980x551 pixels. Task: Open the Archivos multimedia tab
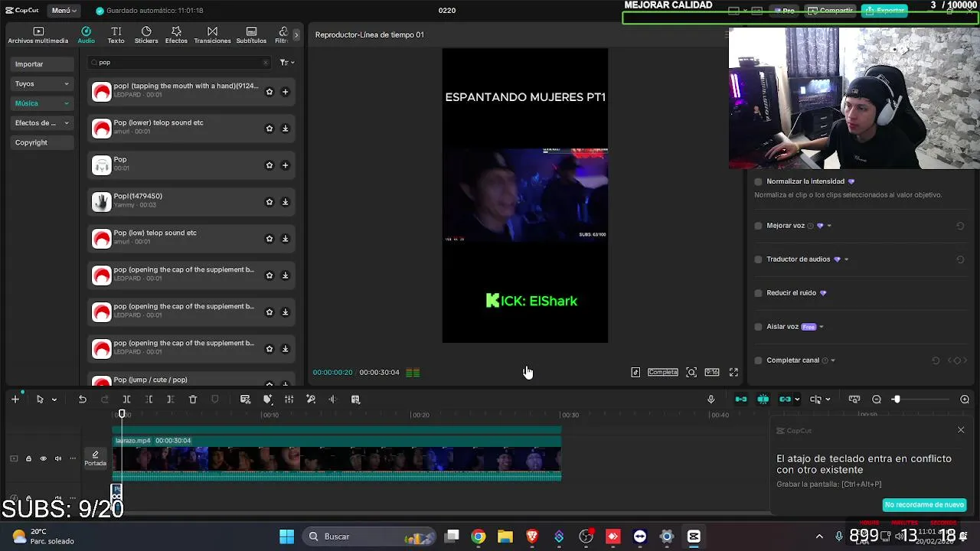(38, 35)
